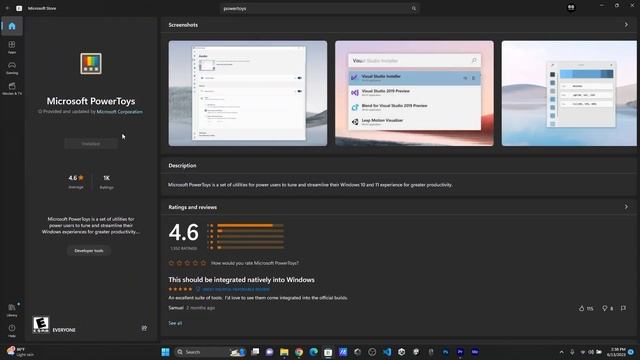The width and height of the screenshot is (640, 360).
Task: Click the Microsoft PowerToys app logo
Action: (91, 64)
